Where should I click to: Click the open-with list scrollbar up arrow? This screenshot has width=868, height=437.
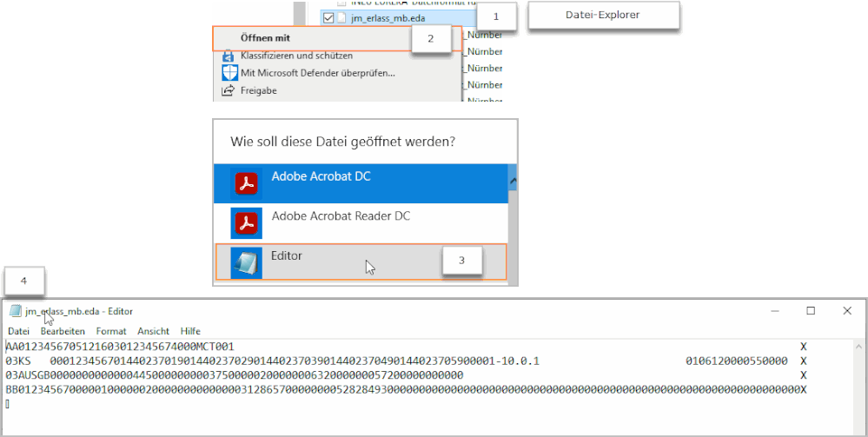tap(513, 181)
